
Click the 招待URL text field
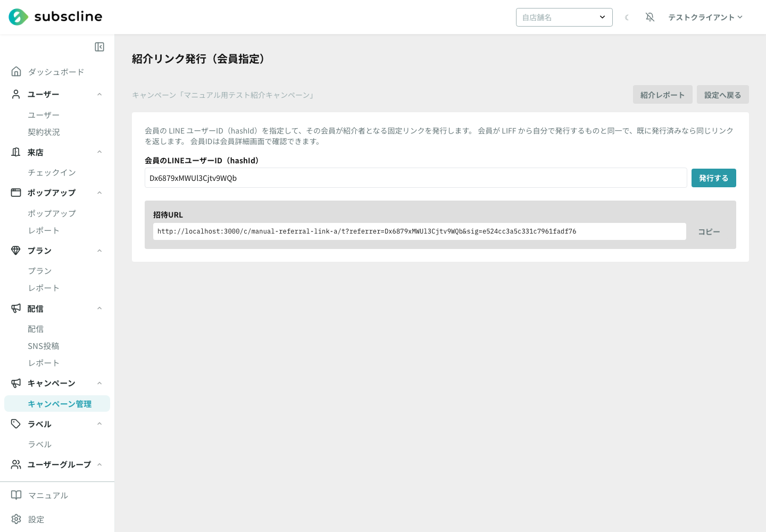(x=420, y=231)
